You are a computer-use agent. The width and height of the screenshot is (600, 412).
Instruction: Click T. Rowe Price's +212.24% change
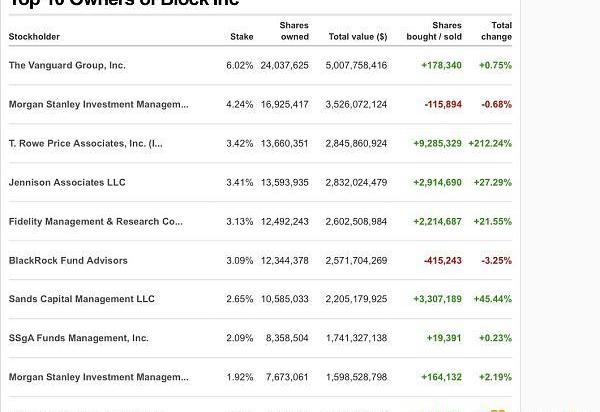point(489,143)
